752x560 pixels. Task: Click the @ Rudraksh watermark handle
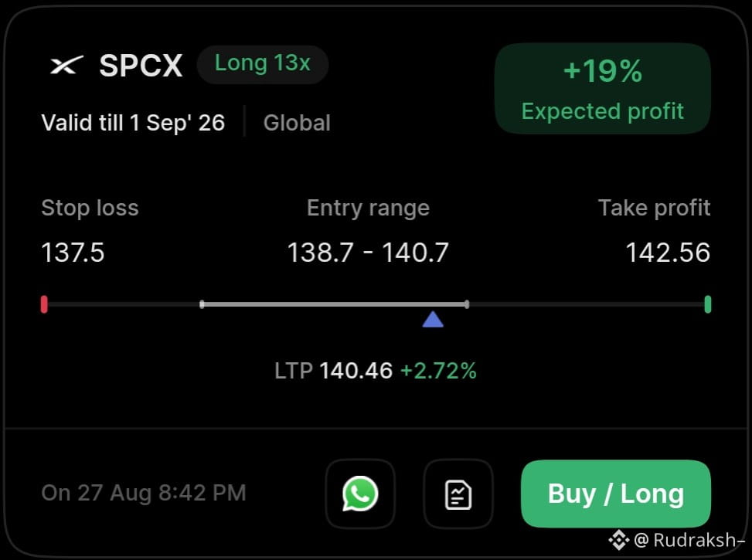pyautogui.click(x=689, y=541)
